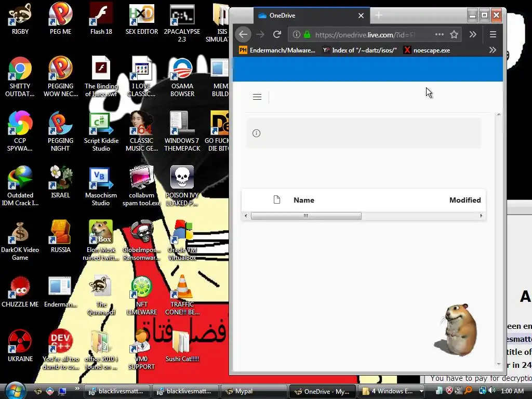Open the OSAMA BOWSER shortcut
The height and width of the screenshot is (399, 532).
tap(182, 77)
